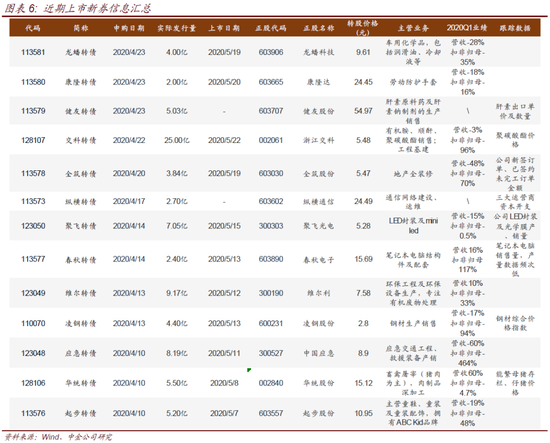Click the 聚飞光电 stock name

tap(318, 226)
